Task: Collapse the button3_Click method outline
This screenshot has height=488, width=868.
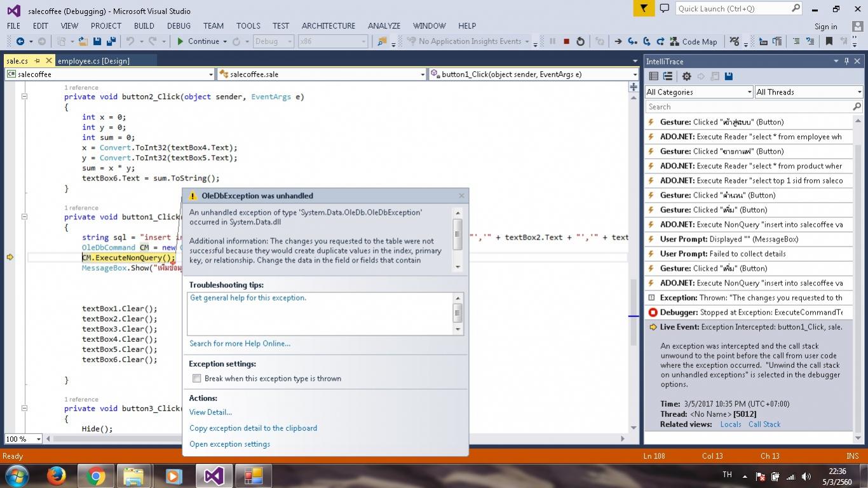Action: [24, 409]
